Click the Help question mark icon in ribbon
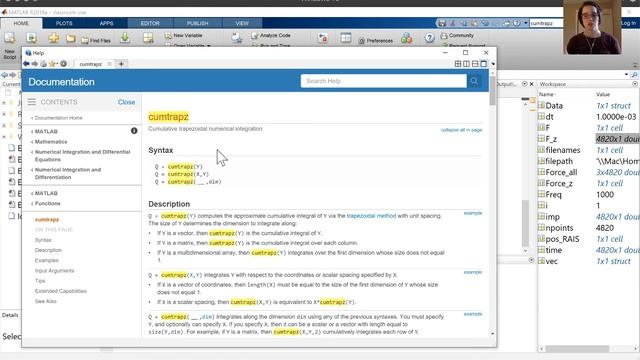The height and width of the screenshot is (360, 640). pos(429,38)
